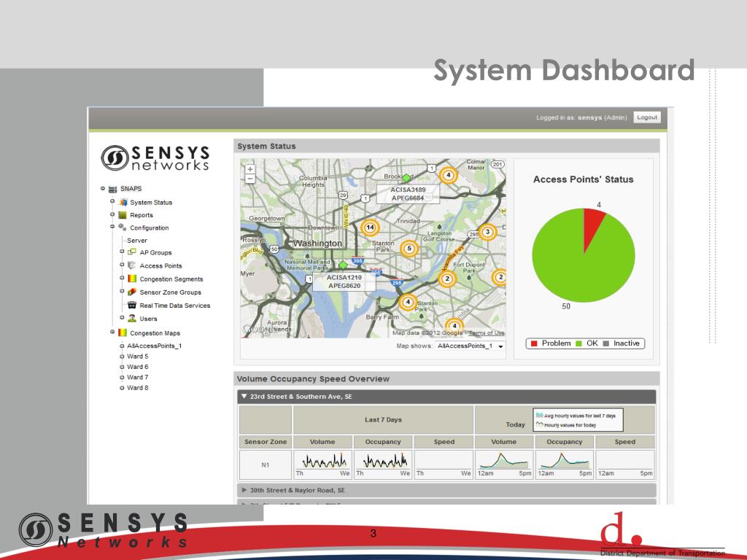The image size is (747, 560).
Task: Click the map cluster marker labeled 5
Action: point(409,249)
